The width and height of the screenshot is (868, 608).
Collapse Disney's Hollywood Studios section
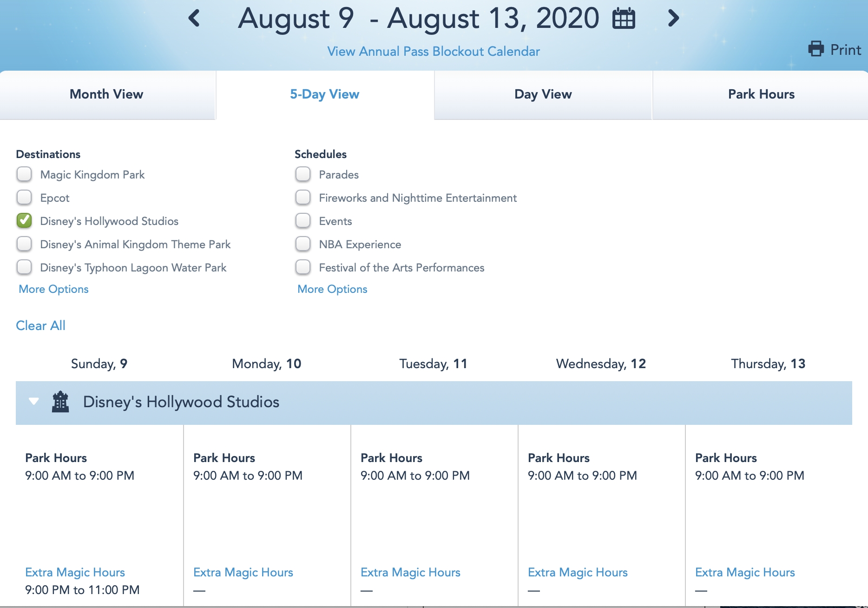click(x=33, y=401)
